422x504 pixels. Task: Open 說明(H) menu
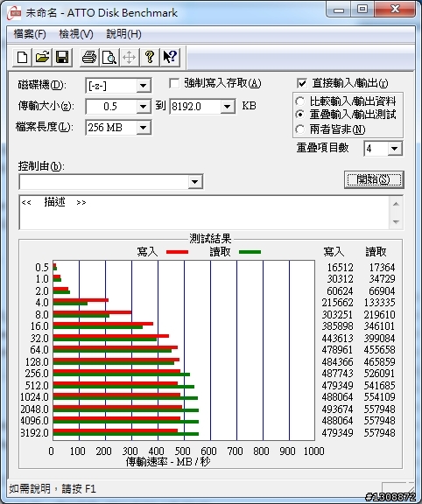[x=123, y=34]
